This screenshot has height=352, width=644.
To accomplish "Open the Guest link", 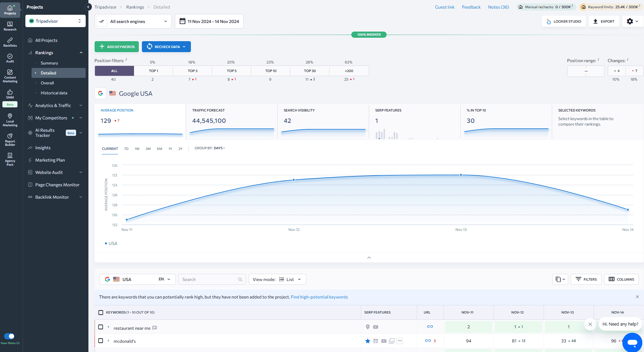I will click(x=445, y=7).
